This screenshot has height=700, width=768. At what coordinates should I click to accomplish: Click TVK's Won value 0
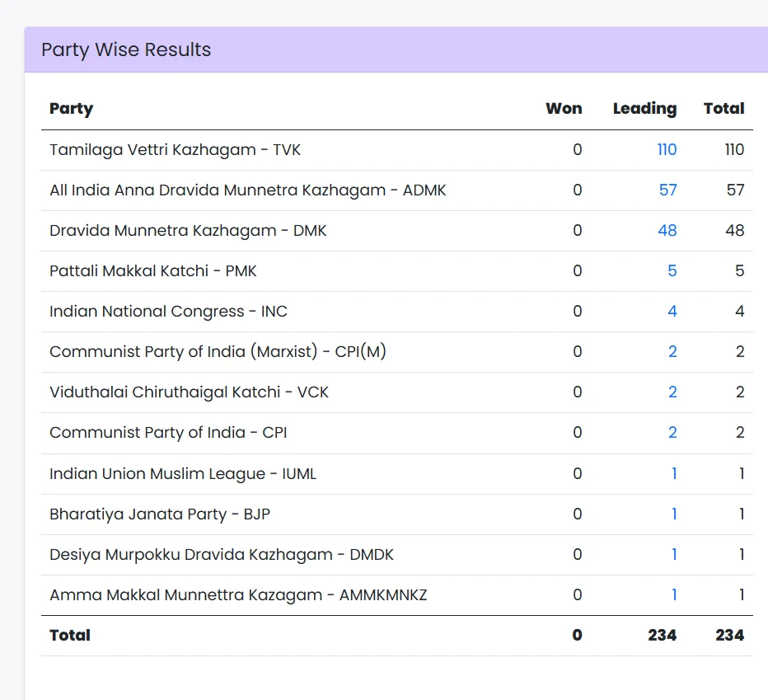578,149
